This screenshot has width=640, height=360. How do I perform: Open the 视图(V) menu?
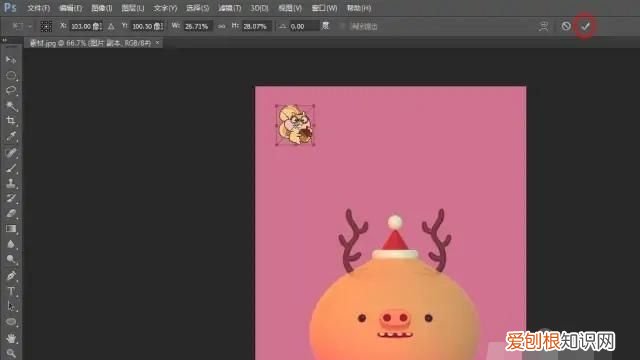290,8
